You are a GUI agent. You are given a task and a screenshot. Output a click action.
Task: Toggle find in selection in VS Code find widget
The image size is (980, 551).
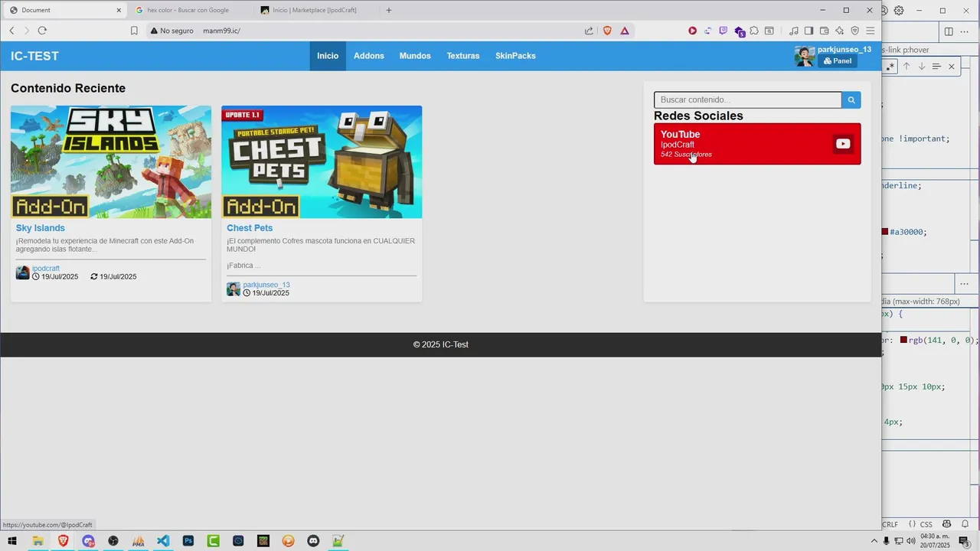point(936,67)
